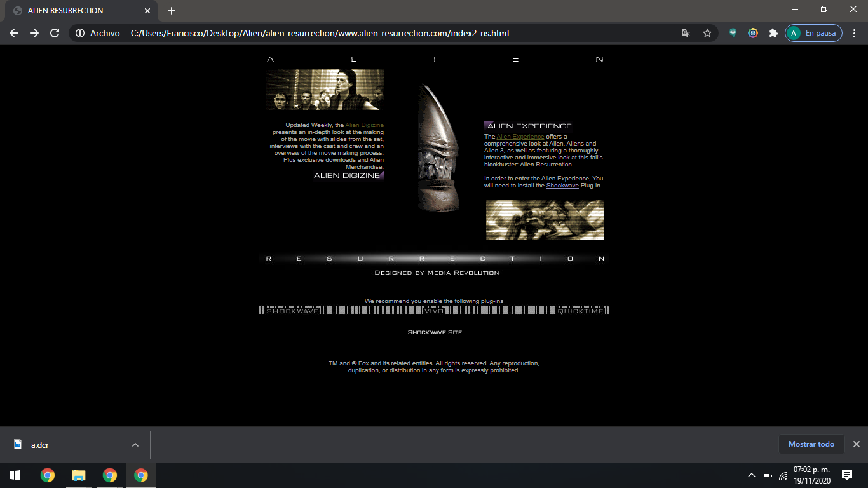Image resolution: width=868 pixels, height=488 pixels.
Task: Follow the Alien Digizine text link
Action: click(365, 125)
